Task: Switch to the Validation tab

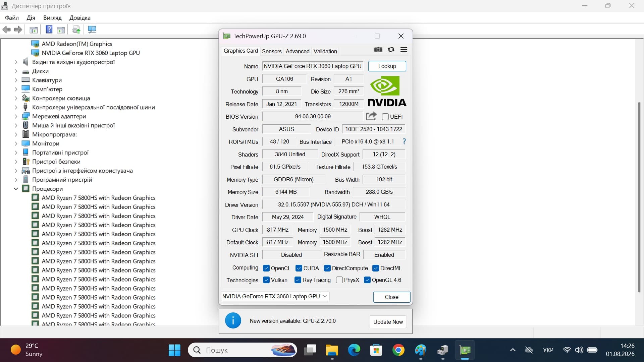Action: [x=325, y=51]
